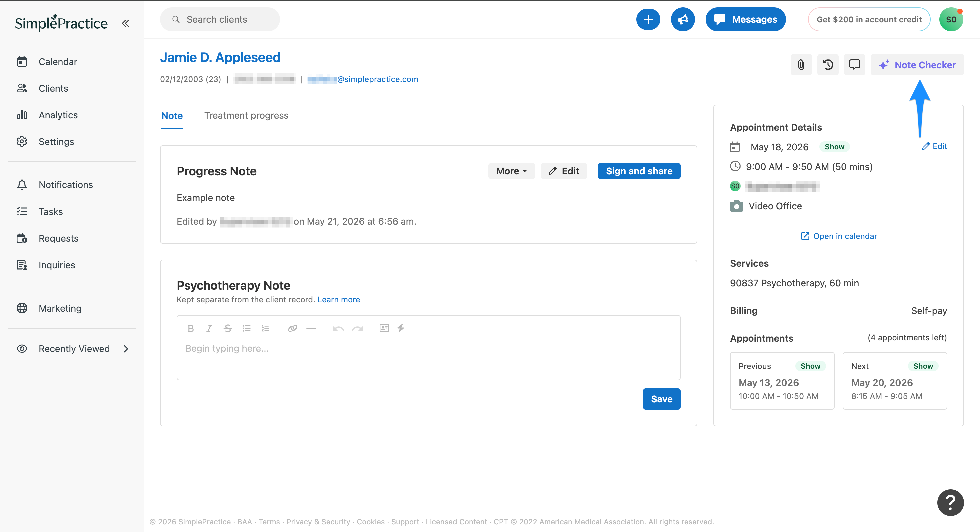Open the SO user avatar menu
The height and width of the screenshot is (532, 980).
[951, 19]
